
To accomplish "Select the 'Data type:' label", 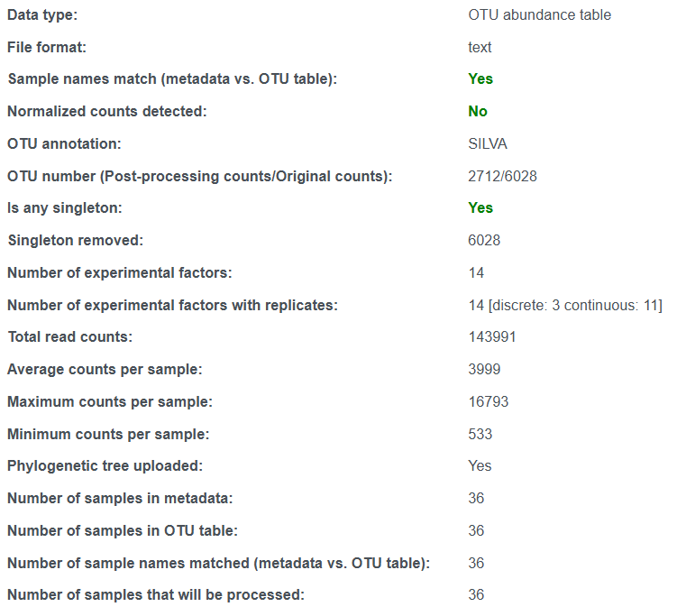I will (42, 15).
